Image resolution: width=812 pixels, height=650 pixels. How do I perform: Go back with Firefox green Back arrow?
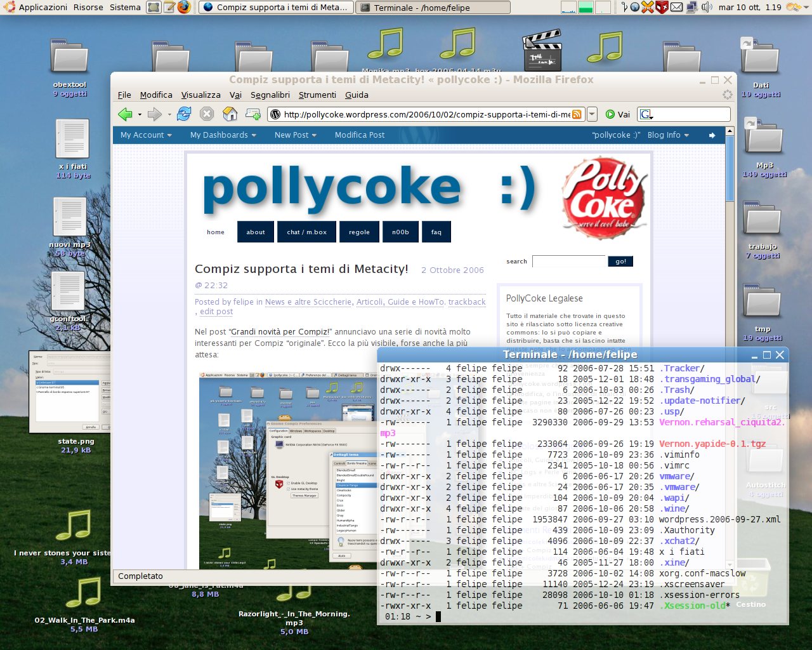[125, 114]
